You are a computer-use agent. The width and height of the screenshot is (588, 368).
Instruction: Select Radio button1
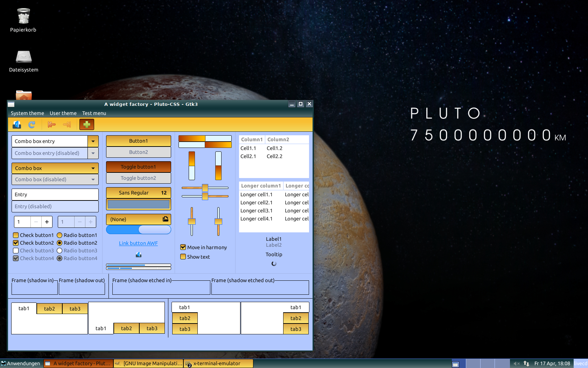tap(59, 235)
